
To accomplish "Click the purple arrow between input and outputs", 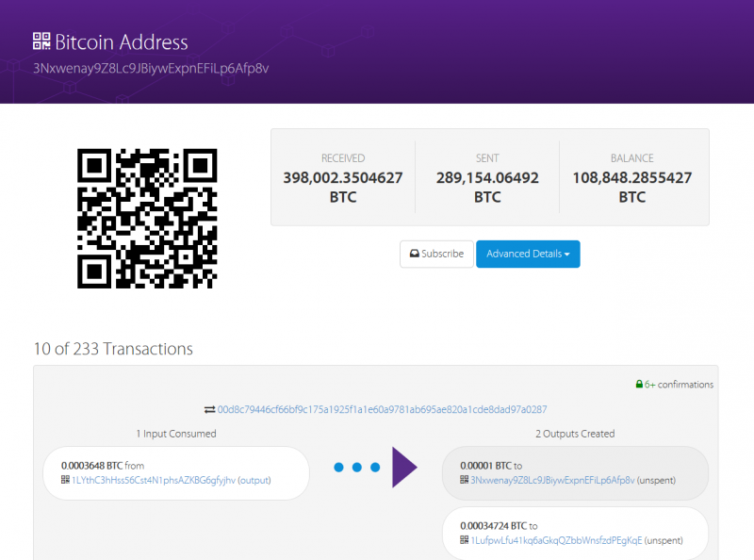I will [404, 468].
